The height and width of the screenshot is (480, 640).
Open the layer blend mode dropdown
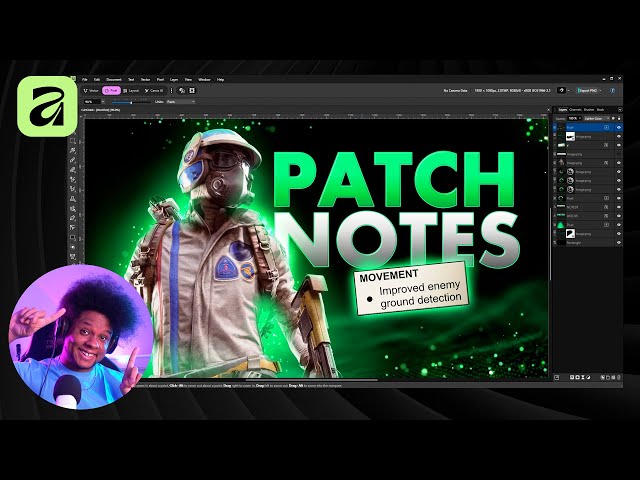pyautogui.click(x=596, y=118)
